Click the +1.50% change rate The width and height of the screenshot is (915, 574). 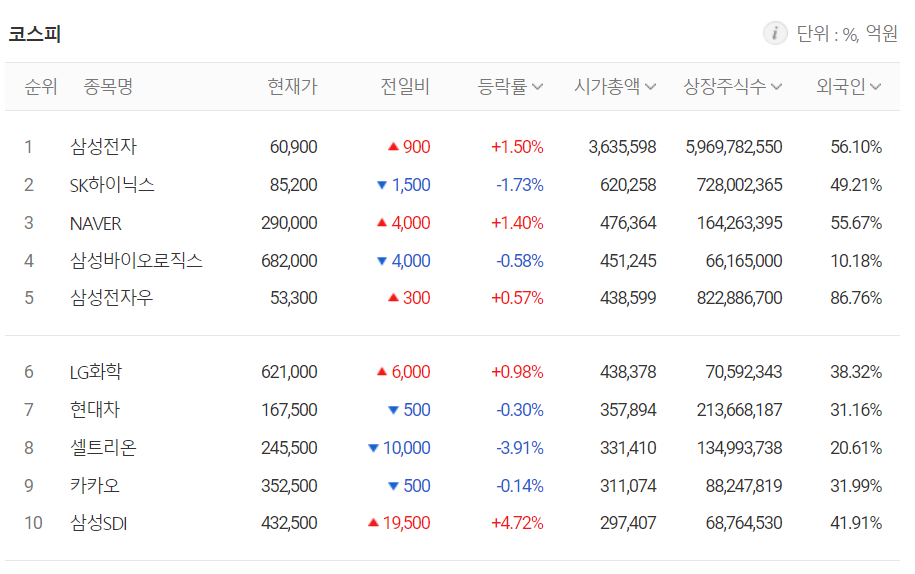tap(517, 147)
